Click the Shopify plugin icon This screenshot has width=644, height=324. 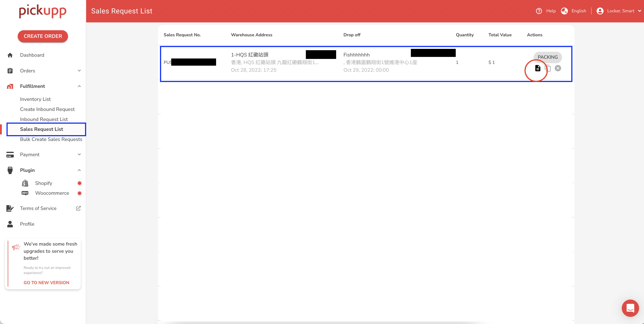click(25, 183)
